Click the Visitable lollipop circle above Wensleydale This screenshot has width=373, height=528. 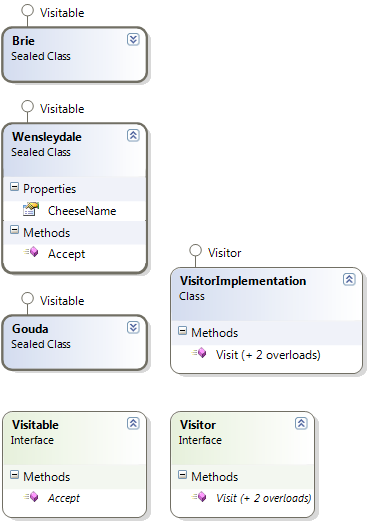tap(27, 106)
